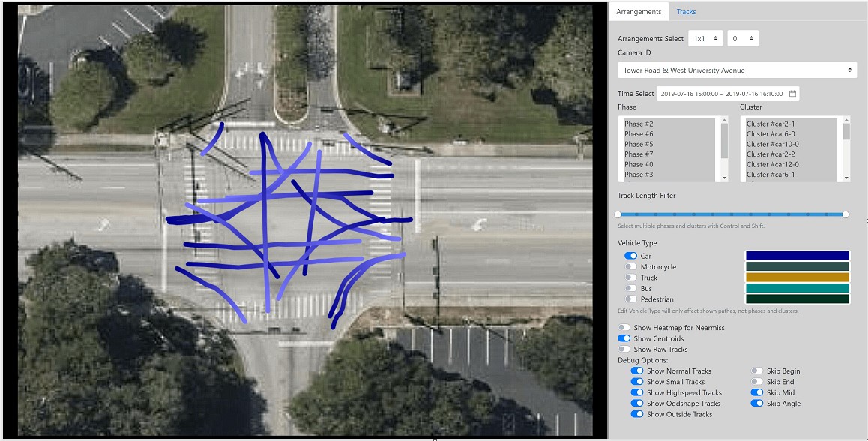Screen dimensions: 868x441
Task: Select Phase #5 in the Phase list
Action: point(639,144)
